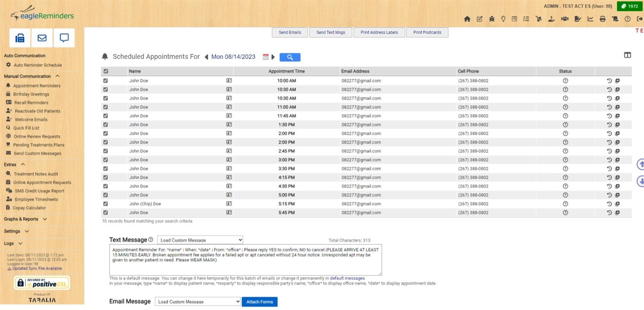Go to next day arrow after calendar icon
Viewport: 644px width, 310px height.
click(x=273, y=57)
